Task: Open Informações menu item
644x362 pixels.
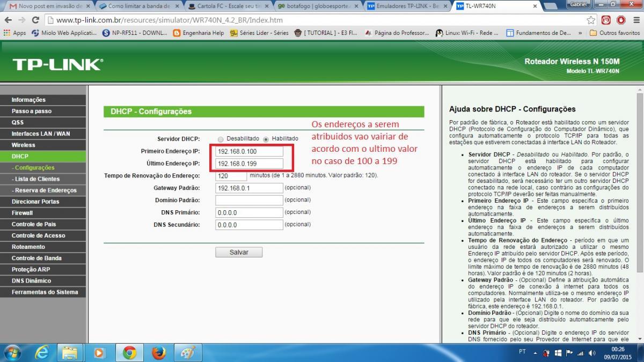Action: (43, 100)
